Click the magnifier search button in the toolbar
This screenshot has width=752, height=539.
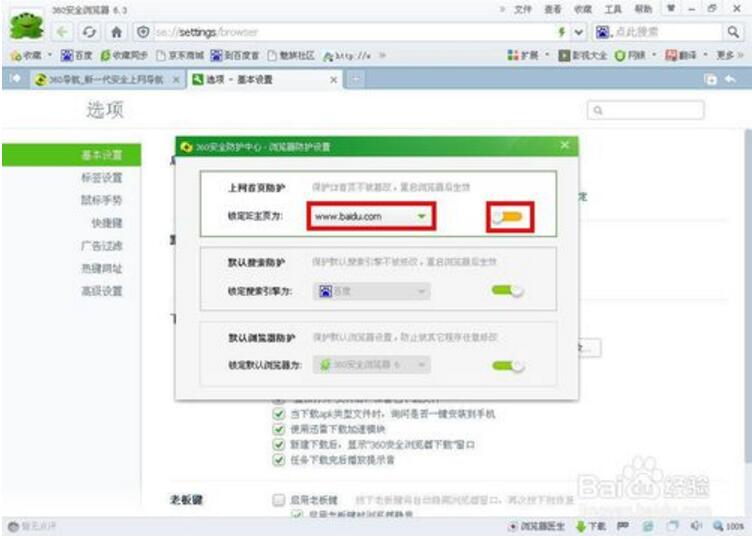coord(733,32)
